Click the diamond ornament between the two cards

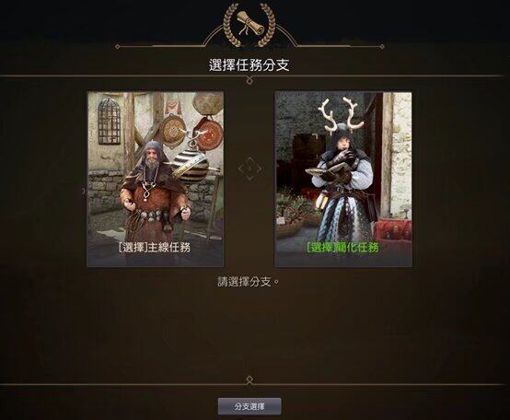249,169
